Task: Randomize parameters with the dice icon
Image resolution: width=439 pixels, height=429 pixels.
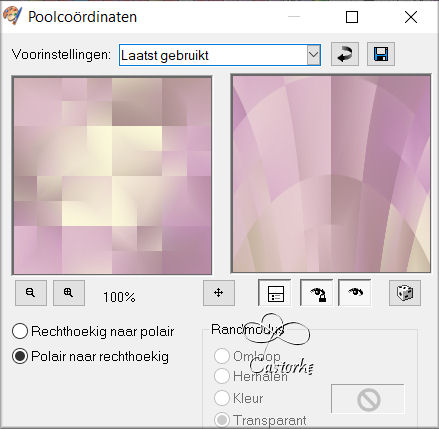Action: tap(405, 293)
